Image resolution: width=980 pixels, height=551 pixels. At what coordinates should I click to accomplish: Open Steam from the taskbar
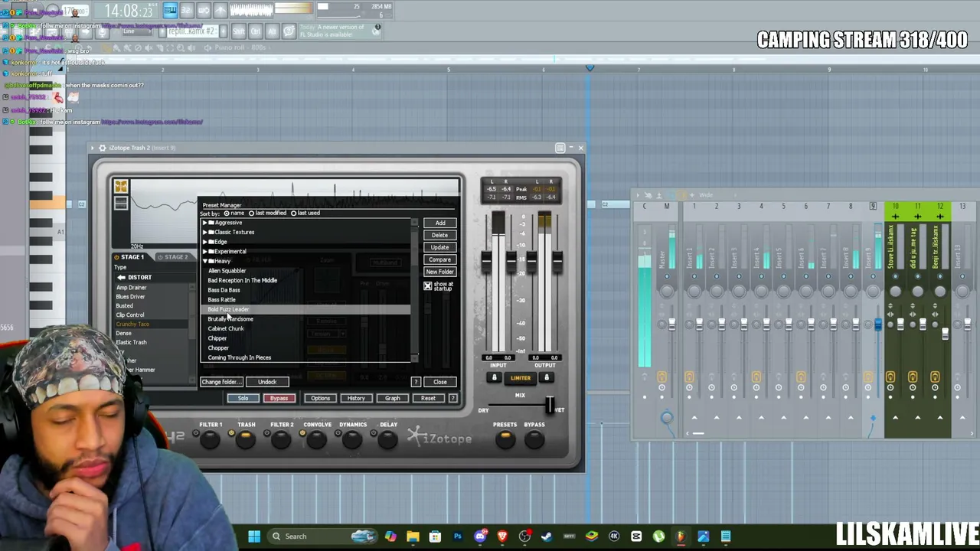547,536
